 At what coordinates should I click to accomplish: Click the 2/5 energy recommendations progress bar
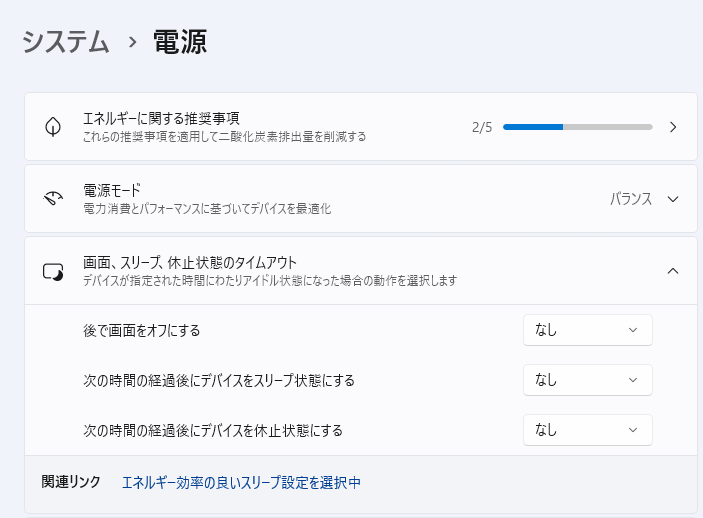tap(577, 127)
